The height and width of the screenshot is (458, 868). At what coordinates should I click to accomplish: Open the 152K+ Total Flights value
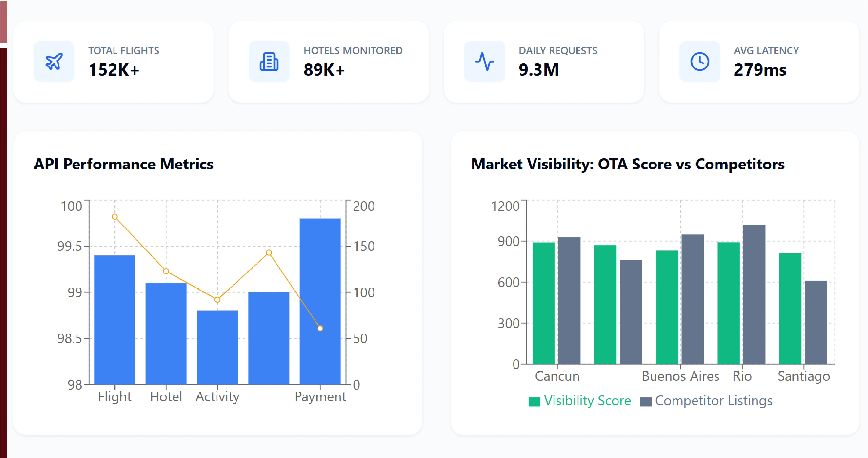pyautogui.click(x=114, y=70)
